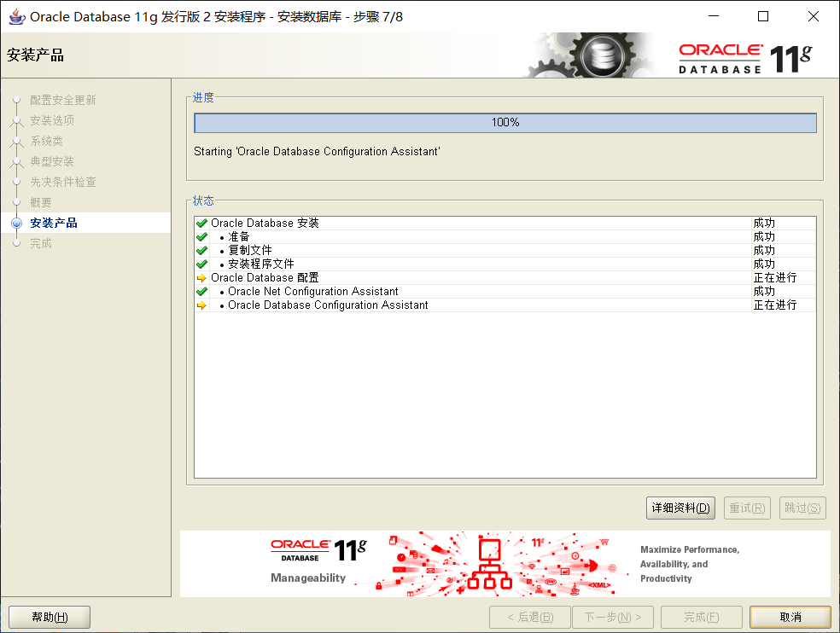Click the yellow arrow icon beside 'Oracle Database 配置'
840x633 pixels.
click(201, 277)
